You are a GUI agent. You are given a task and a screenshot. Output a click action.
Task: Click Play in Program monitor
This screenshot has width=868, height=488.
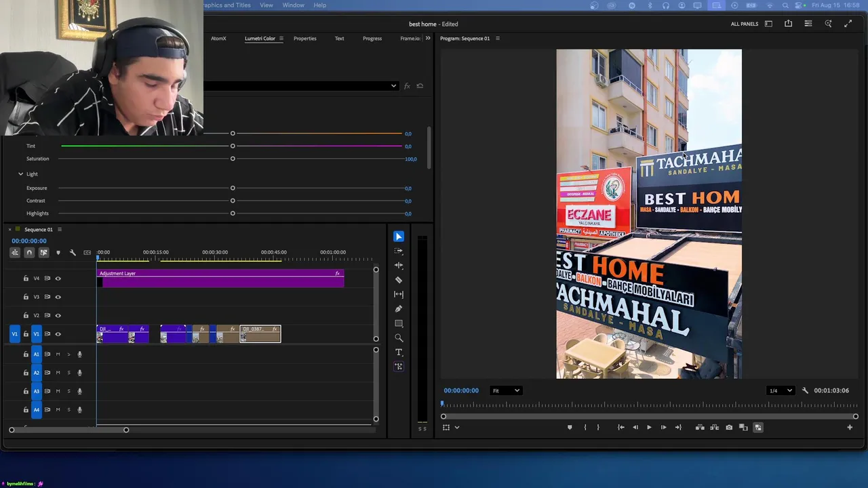point(649,428)
